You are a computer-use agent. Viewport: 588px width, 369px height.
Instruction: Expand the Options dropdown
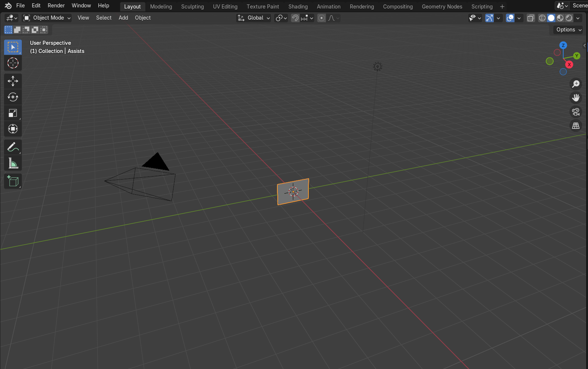(x=568, y=30)
